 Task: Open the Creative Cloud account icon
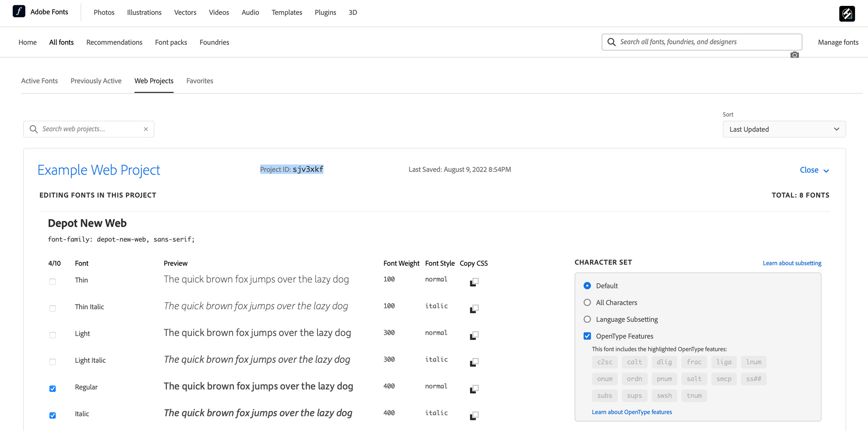847,14
